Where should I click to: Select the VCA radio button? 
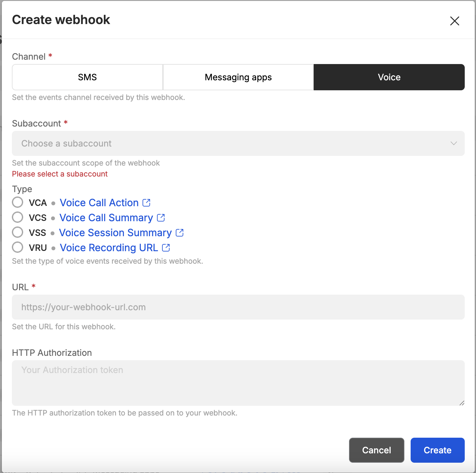[18, 202]
